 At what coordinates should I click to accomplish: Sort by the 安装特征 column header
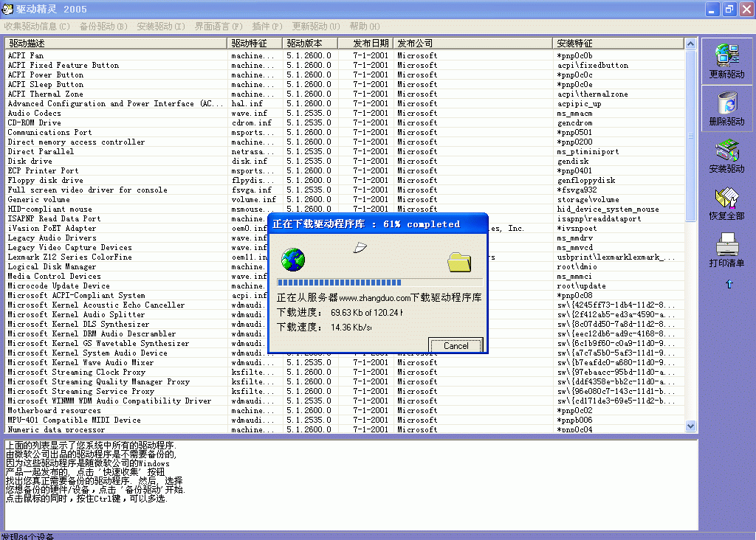point(618,44)
